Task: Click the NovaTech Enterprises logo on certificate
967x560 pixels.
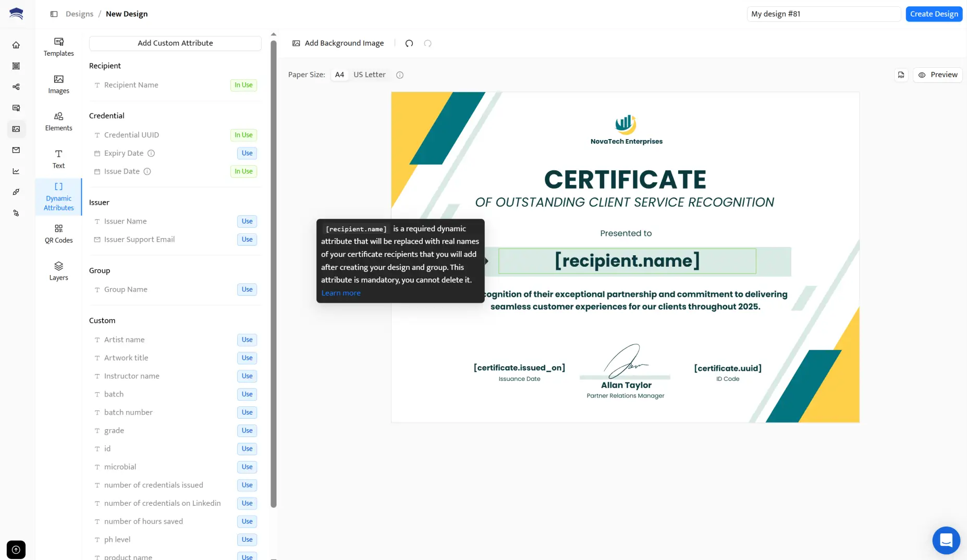Action: [626, 130]
